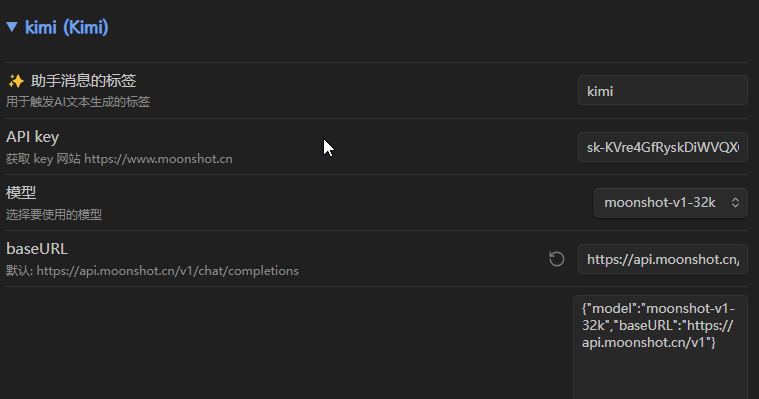The image size is (759, 399).
Task: Click the 用于触发AI文本生成的标签 description text
Action: pos(78,102)
